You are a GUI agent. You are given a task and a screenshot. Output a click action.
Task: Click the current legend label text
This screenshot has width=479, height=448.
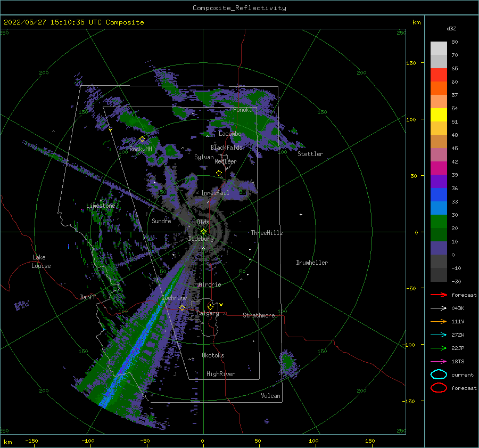(x=463, y=375)
